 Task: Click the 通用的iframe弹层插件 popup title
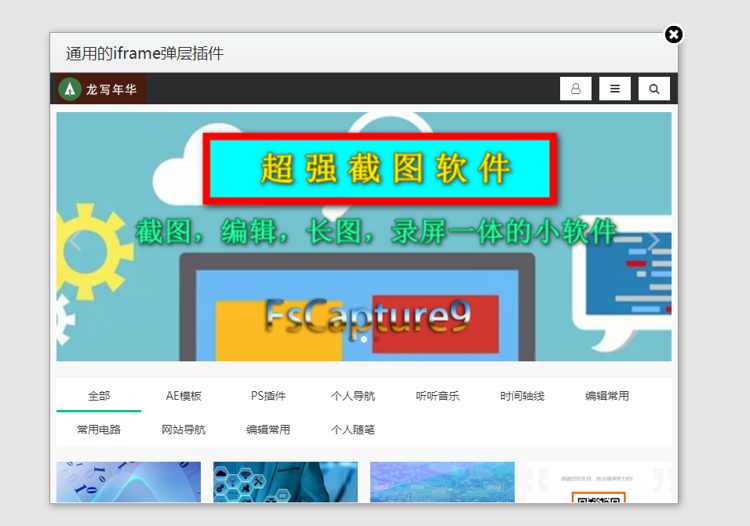click(x=144, y=53)
